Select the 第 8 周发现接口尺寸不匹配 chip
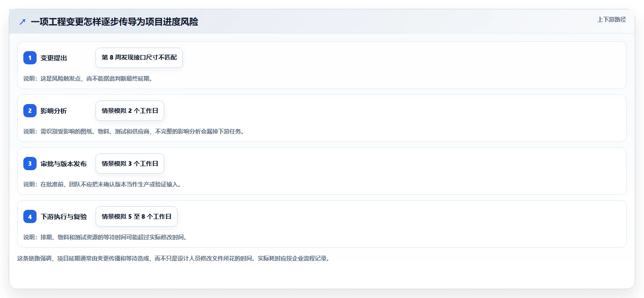The image size is (644, 298). (139, 58)
